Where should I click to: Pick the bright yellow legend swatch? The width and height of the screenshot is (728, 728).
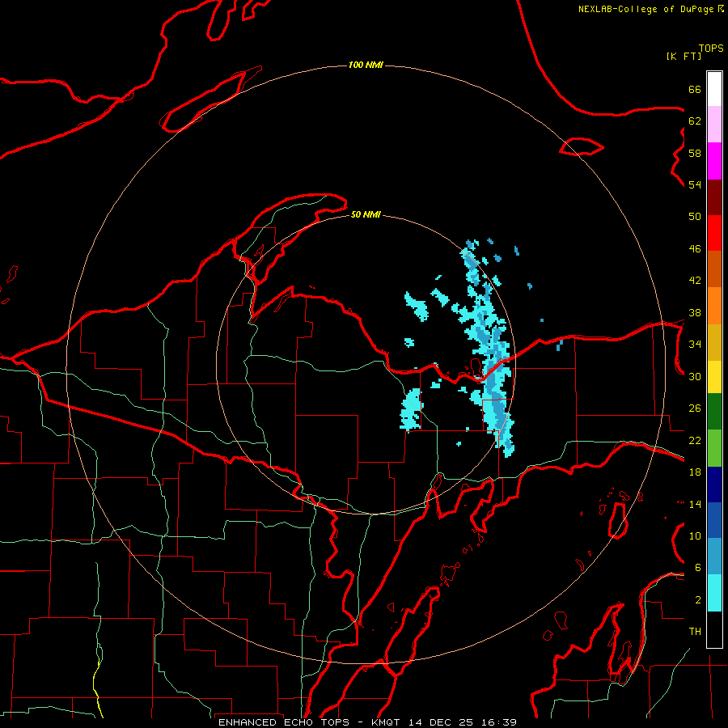pos(714,377)
